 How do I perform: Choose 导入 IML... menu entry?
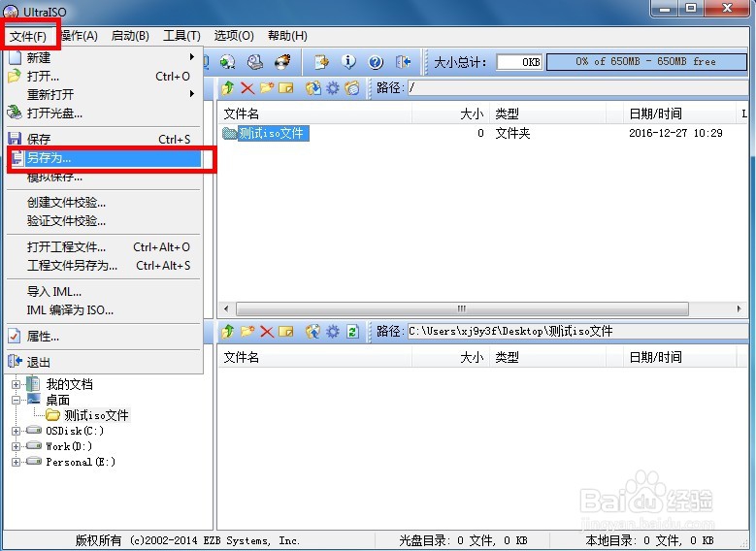pyautogui.click(x=104, y=292)
